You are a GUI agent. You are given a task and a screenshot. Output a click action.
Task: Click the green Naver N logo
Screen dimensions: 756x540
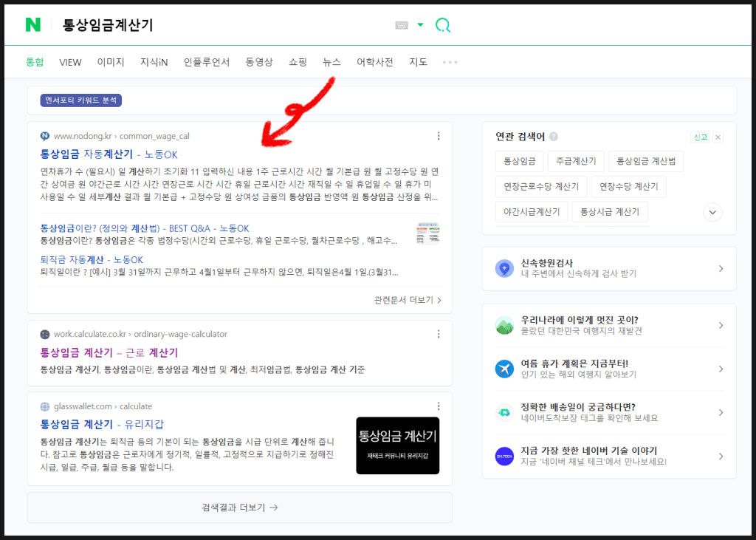[x=33, y=25]
